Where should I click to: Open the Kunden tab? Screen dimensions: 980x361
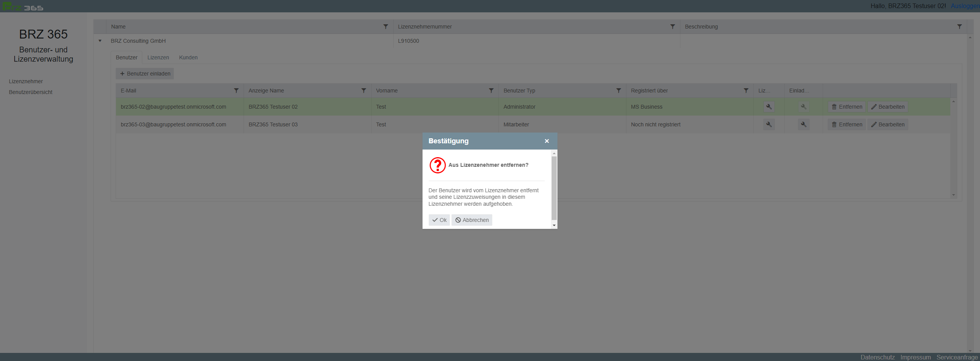(188, 57)
